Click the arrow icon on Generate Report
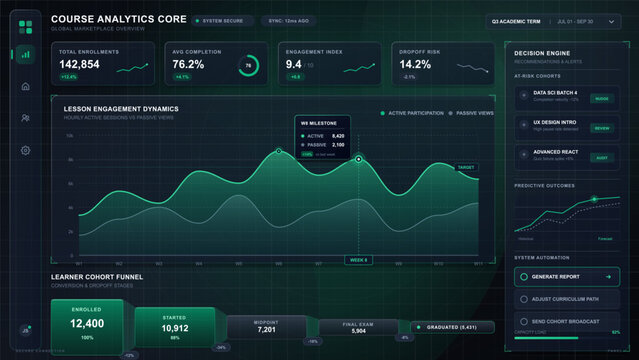 coord(608,277)
